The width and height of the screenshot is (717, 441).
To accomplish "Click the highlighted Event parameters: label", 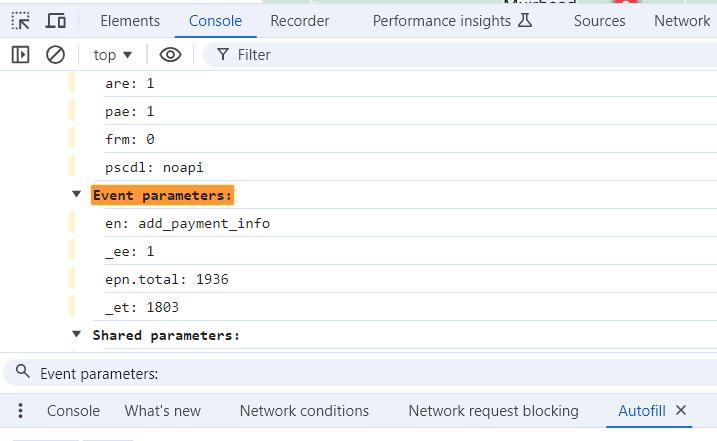I will tap(162, 195).
